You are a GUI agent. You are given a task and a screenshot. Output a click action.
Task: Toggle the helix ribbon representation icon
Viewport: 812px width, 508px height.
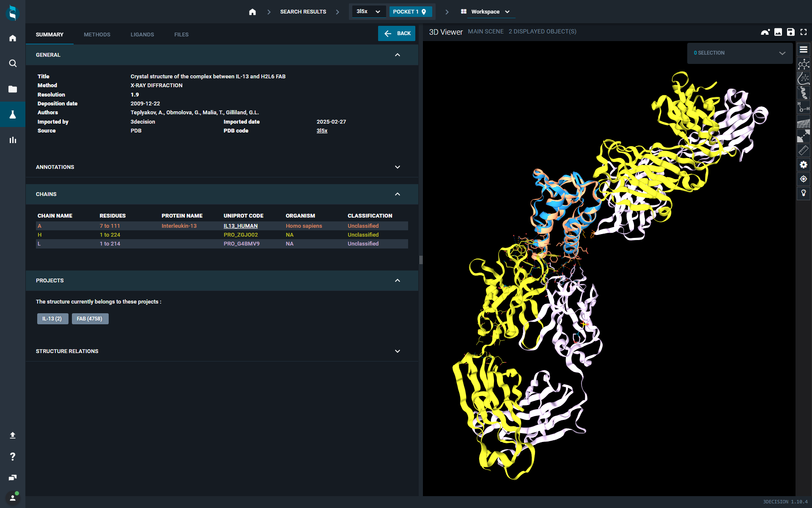(803, 93)
